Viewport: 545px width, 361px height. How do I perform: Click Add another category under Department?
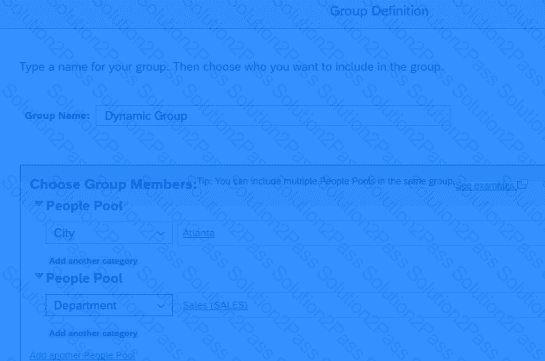(93, 333)
